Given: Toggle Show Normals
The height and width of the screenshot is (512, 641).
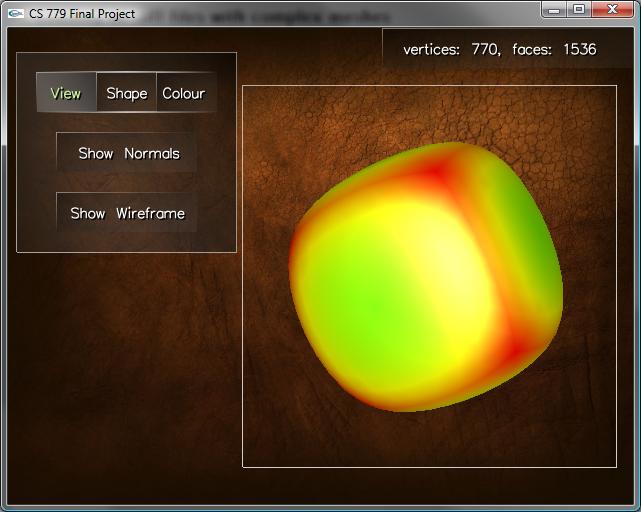Looking at the screenshot, I should click(x=127, y=153).
